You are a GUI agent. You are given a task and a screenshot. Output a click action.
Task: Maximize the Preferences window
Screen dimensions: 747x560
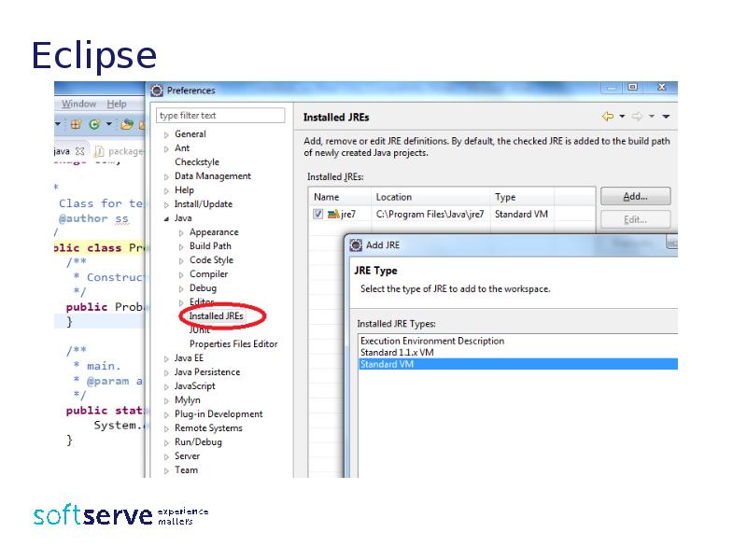(633, 87)
